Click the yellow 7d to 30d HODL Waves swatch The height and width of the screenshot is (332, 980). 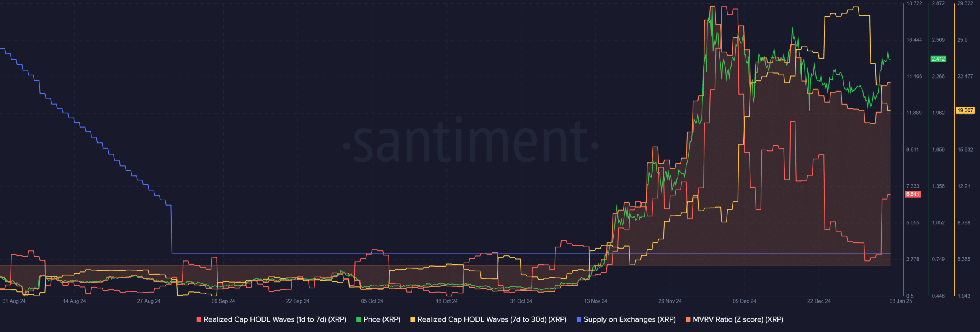[413, 319]
